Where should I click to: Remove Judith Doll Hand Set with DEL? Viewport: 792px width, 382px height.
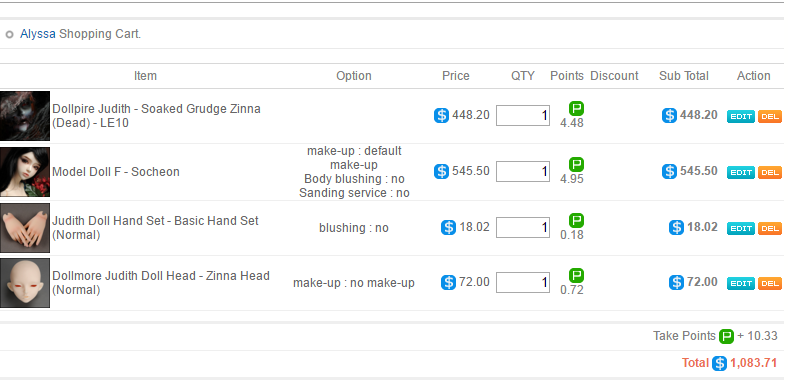click(x=770, y=228)
